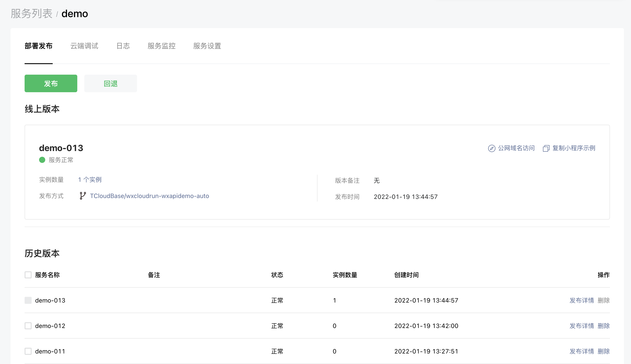
Task: Delete the demo-012 version
Action: click(x=604, y=326)
